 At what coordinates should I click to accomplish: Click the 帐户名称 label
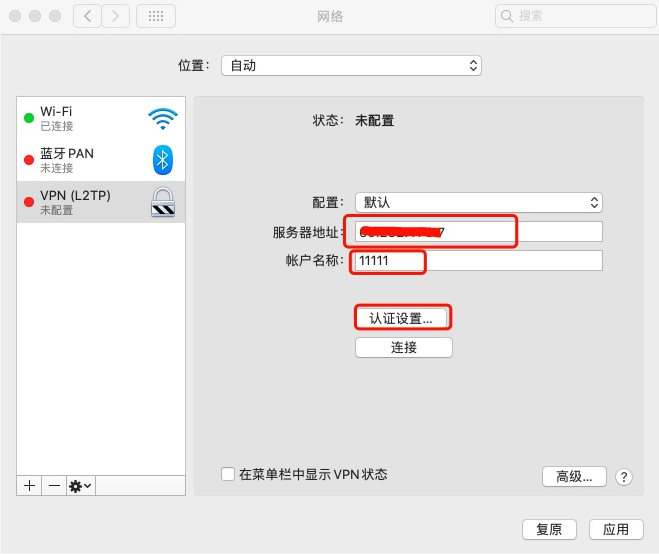[x=314, y=261]
